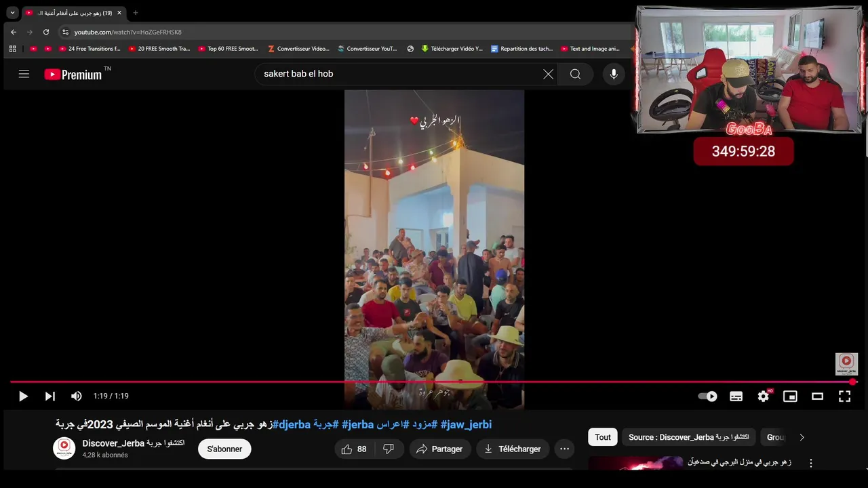Select the 'Tout' filter chip
This screenshot has width=868, height=488.
603,437
